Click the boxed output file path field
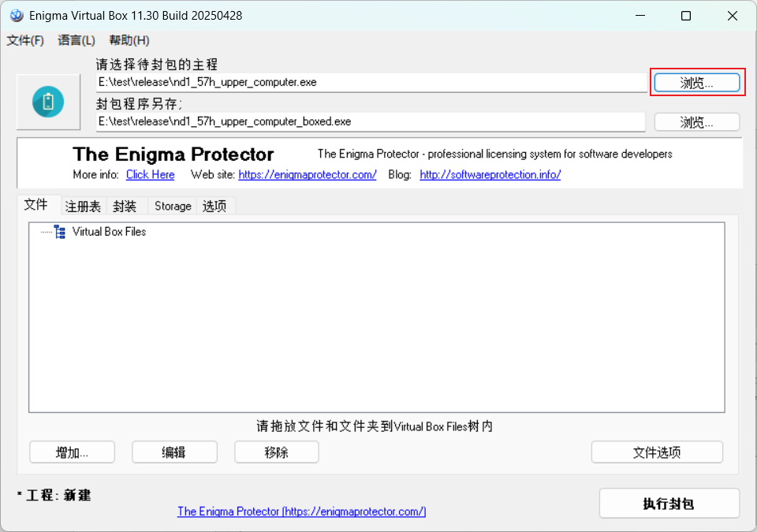Image resolution: width=757 pixels, height=532 pixels. pyautogui.click(x=371, y=122)
